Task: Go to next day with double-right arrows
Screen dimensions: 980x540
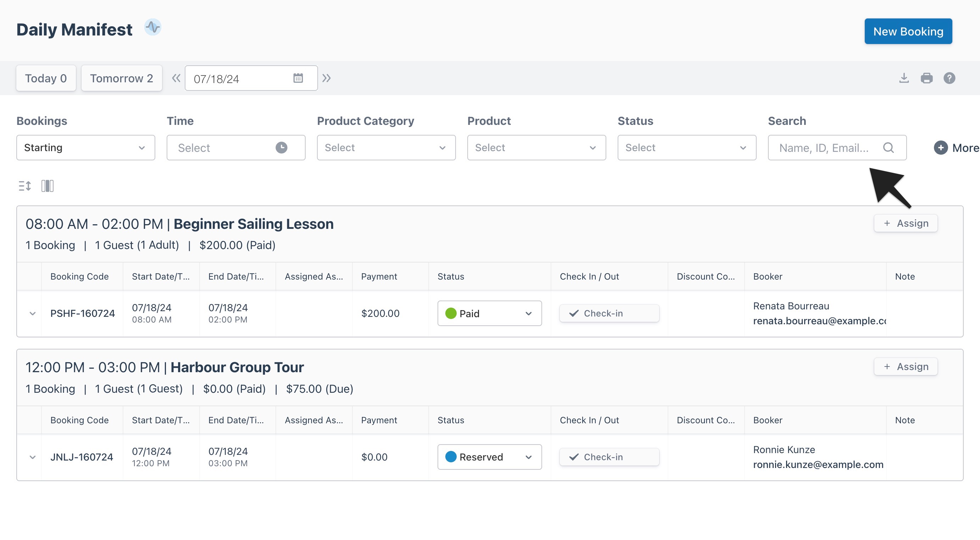Action: pos(327,78)
